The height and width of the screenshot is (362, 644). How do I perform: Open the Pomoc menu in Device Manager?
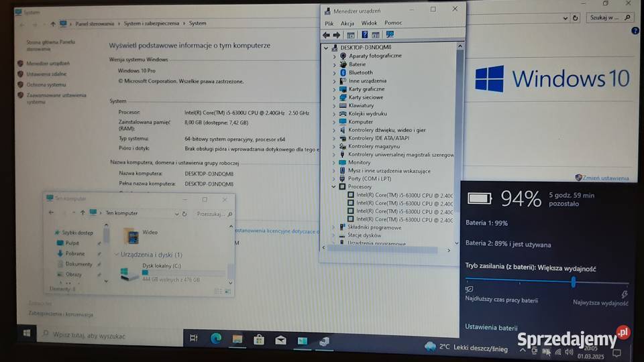tap(393, 23)
